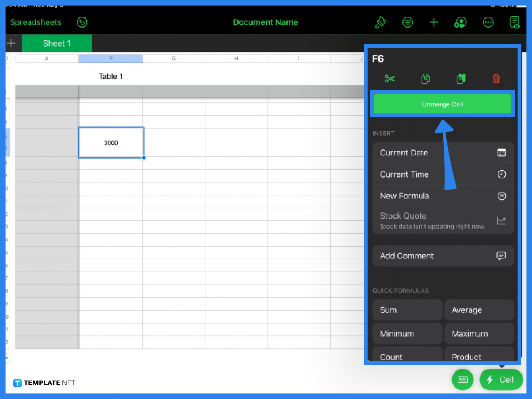
Task: Open the organize and filter icon
Action: 407,23
